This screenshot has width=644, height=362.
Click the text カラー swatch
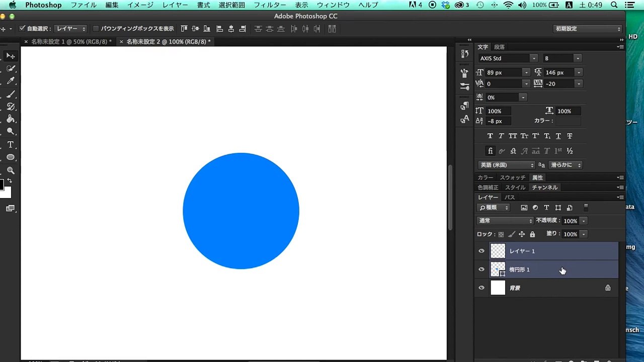tap(568, 121)
